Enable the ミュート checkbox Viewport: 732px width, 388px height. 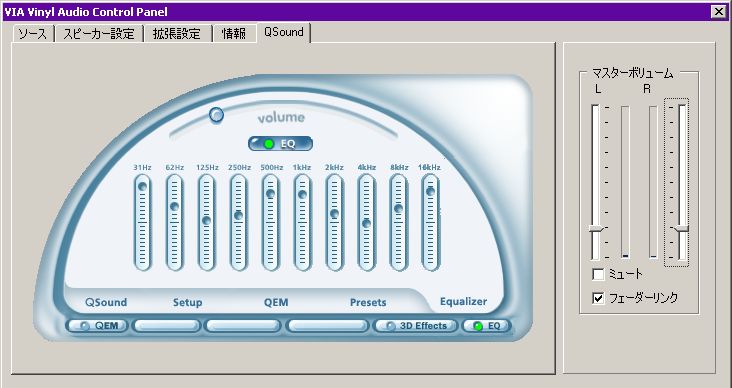click(598, 275)
